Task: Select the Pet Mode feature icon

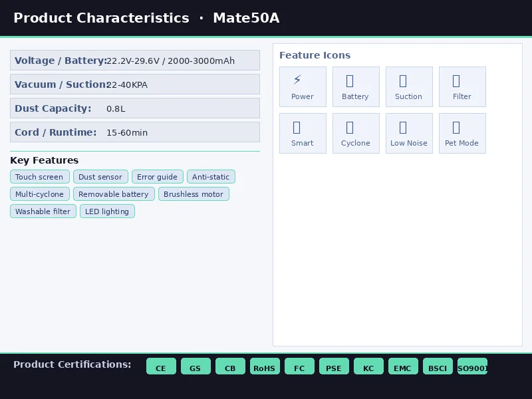Action: tap(462, 134)
